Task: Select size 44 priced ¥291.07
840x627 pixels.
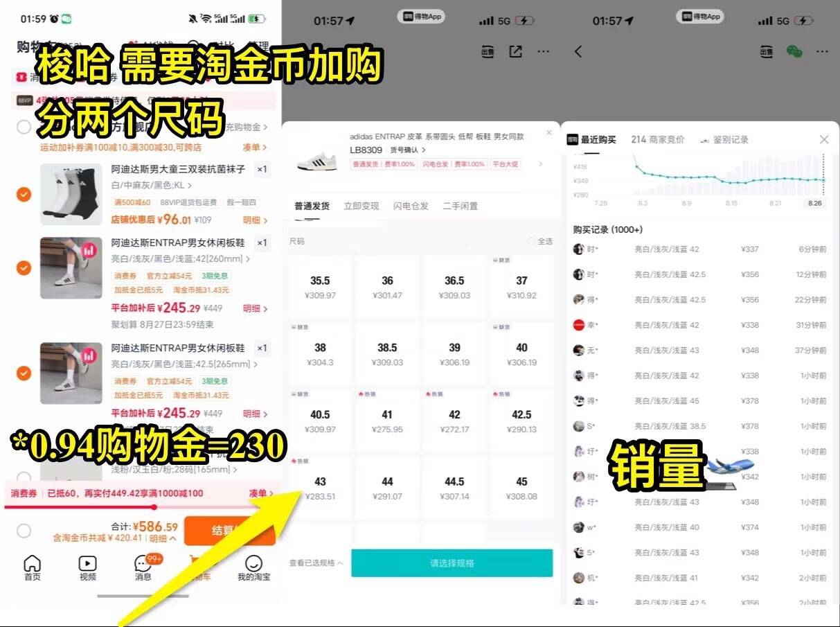Action: pyautogui.click(x=387, y=488)
